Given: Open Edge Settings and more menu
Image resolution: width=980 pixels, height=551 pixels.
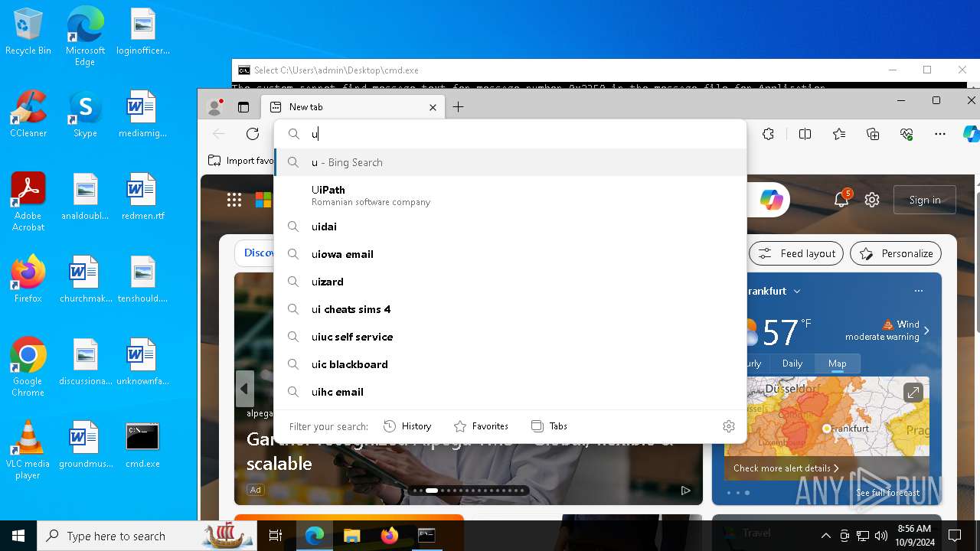Looking at the screenshot, I should pos(940,134).
